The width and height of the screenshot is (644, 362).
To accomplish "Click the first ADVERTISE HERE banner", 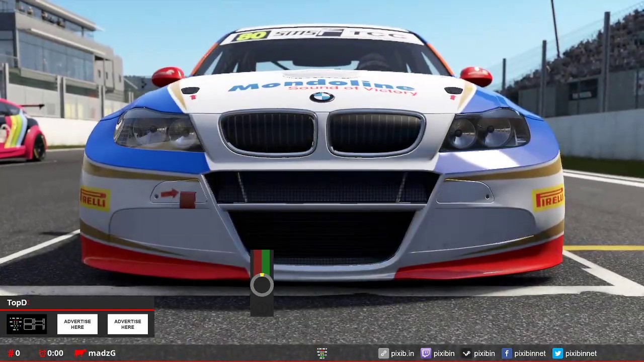I will coord(77,324).
